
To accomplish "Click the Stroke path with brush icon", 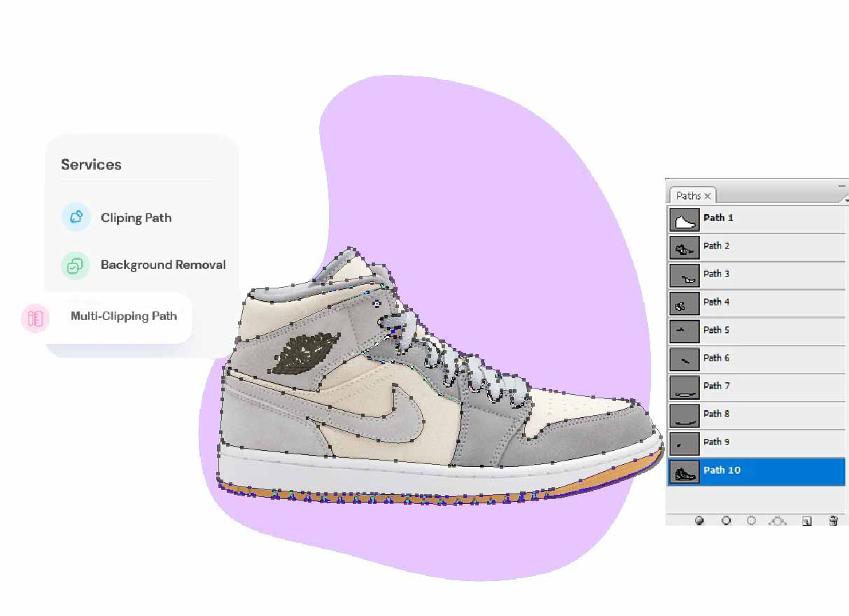I will [726, 521].
